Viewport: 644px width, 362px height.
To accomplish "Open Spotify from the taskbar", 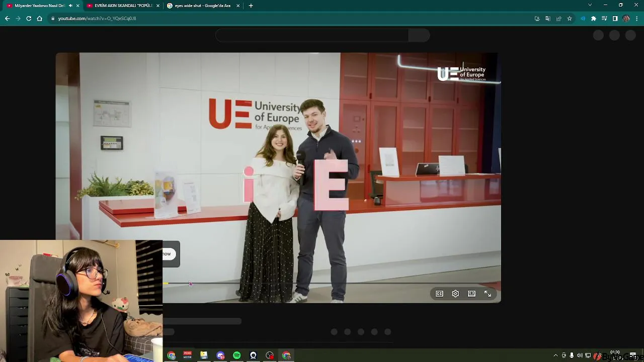I will (236, 355).
